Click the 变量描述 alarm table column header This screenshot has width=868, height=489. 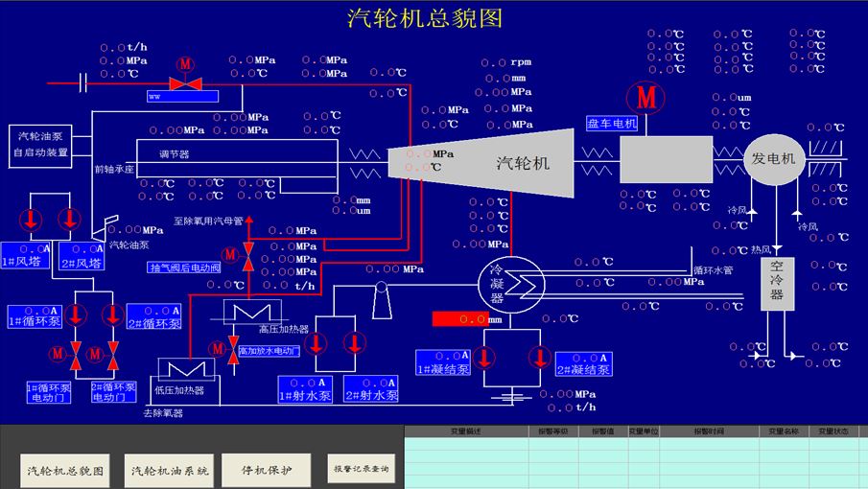point(467,431)
